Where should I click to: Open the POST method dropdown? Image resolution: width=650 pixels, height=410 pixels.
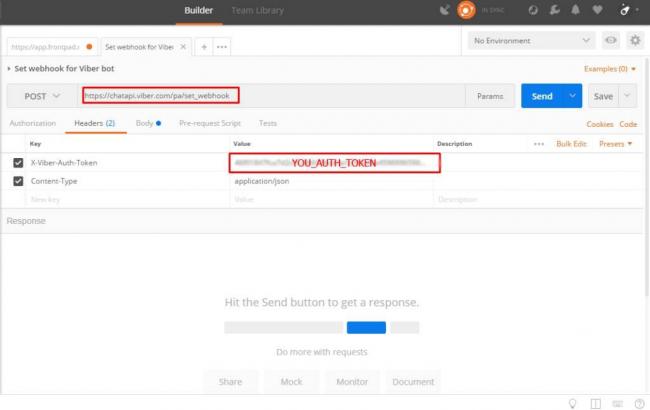point(42,96)
